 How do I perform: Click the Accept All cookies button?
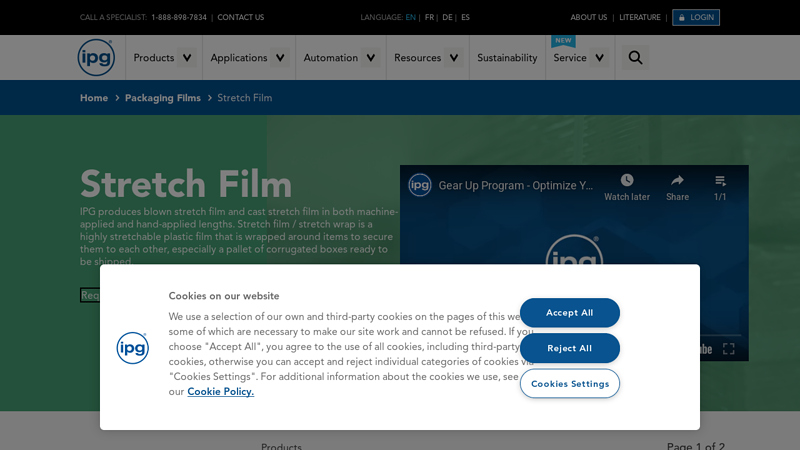click(570, 313)
